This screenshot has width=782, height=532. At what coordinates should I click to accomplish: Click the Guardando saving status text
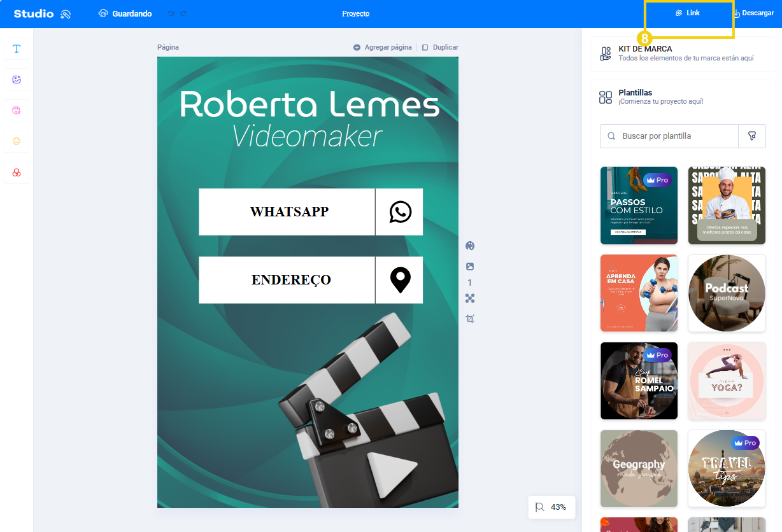[132, 13]
